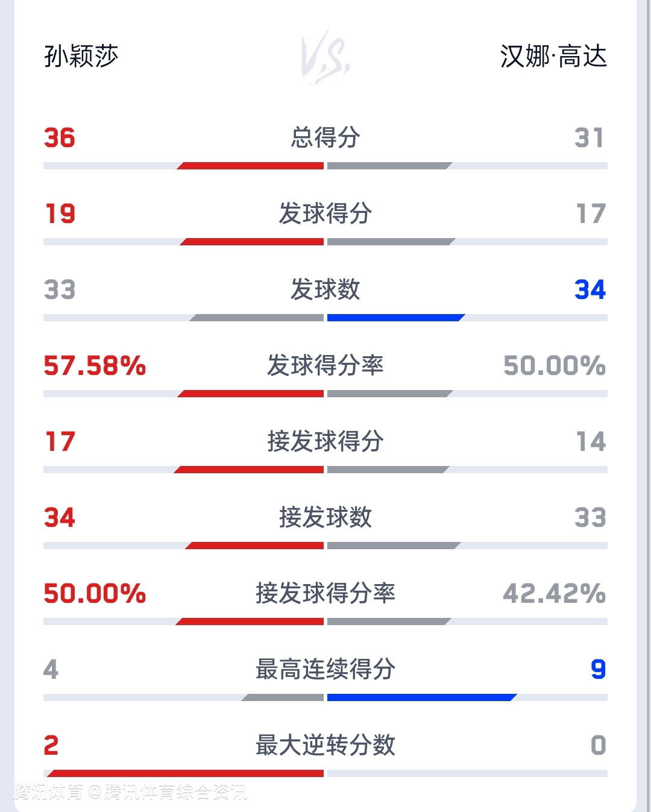Viewport: 651px width, 812px height.
Task: Click the gray total score 31
Action: coord(589,138)
